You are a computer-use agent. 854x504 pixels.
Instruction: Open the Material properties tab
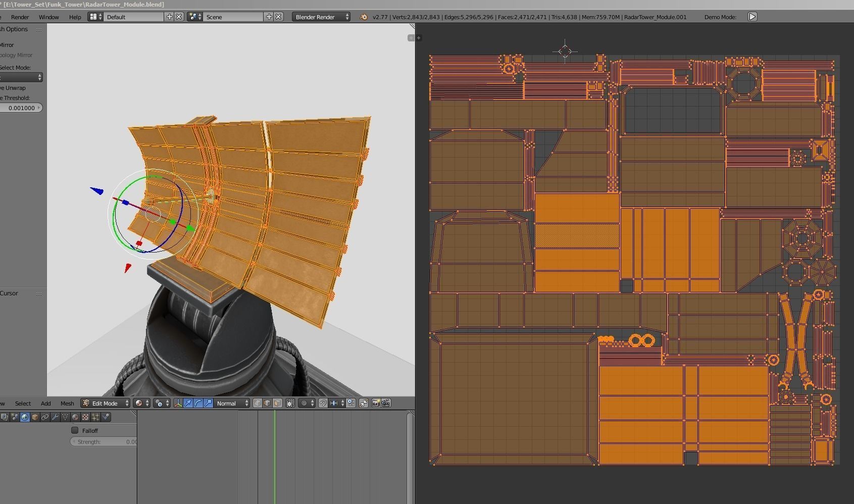75,417
